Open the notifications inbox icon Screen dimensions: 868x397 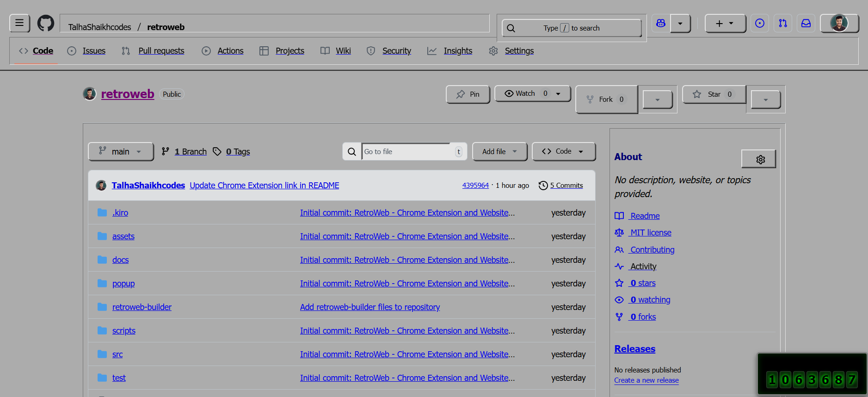point(806,23)
